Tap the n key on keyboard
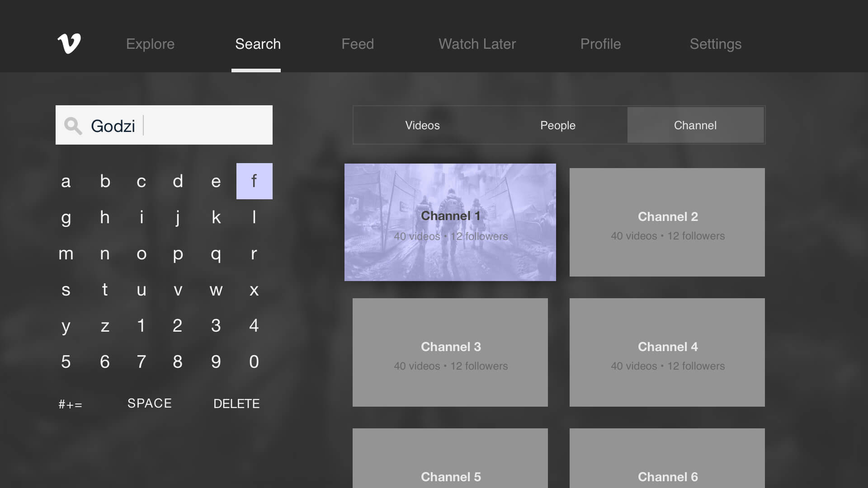 click(x=105, y=253)
